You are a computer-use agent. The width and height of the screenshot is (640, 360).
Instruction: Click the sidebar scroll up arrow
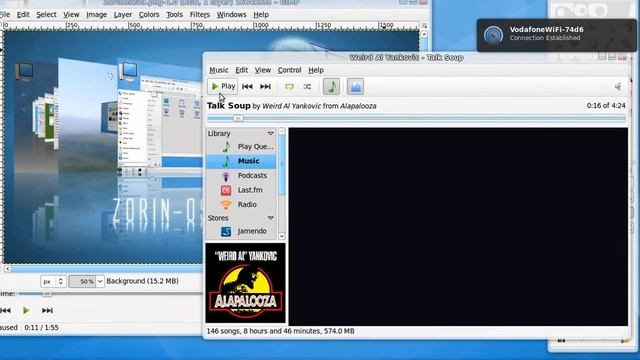click(282, 131)
